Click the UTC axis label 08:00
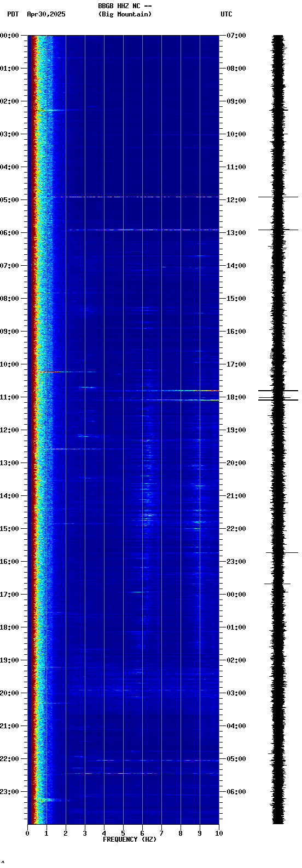Screen dimensions: 302x868 [x=236, y=68]
